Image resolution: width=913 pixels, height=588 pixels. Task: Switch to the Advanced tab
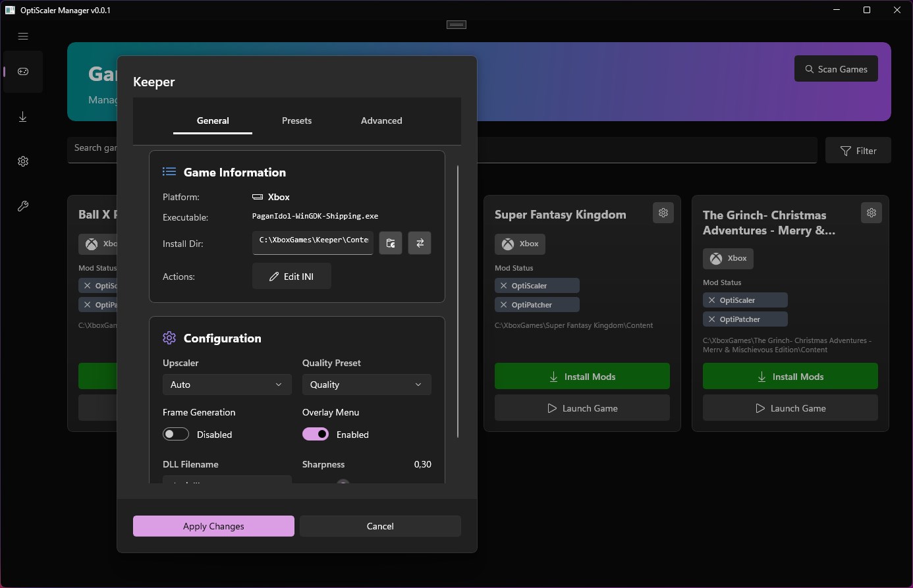click(381, 120)
